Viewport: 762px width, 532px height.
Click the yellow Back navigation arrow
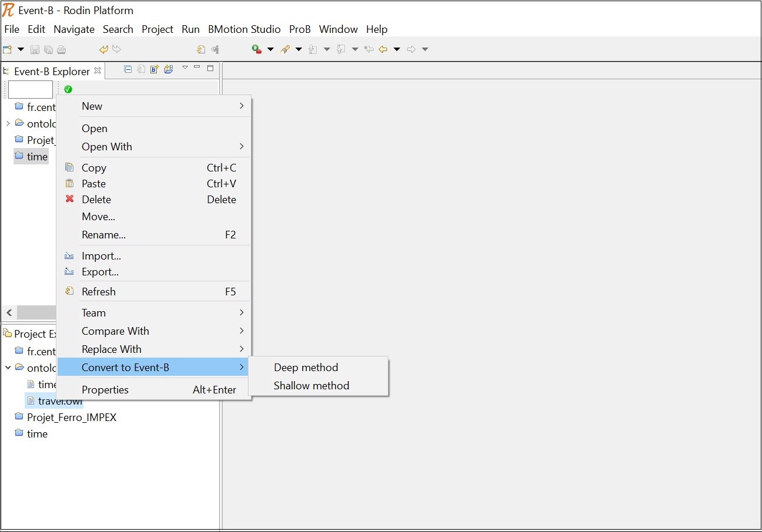383,49
